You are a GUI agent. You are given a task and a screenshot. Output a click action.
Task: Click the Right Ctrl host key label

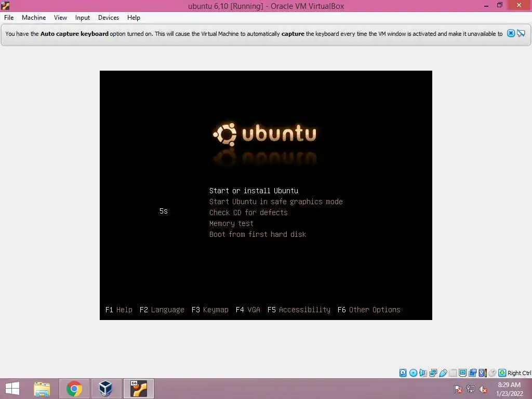click(x=519, y=373)
